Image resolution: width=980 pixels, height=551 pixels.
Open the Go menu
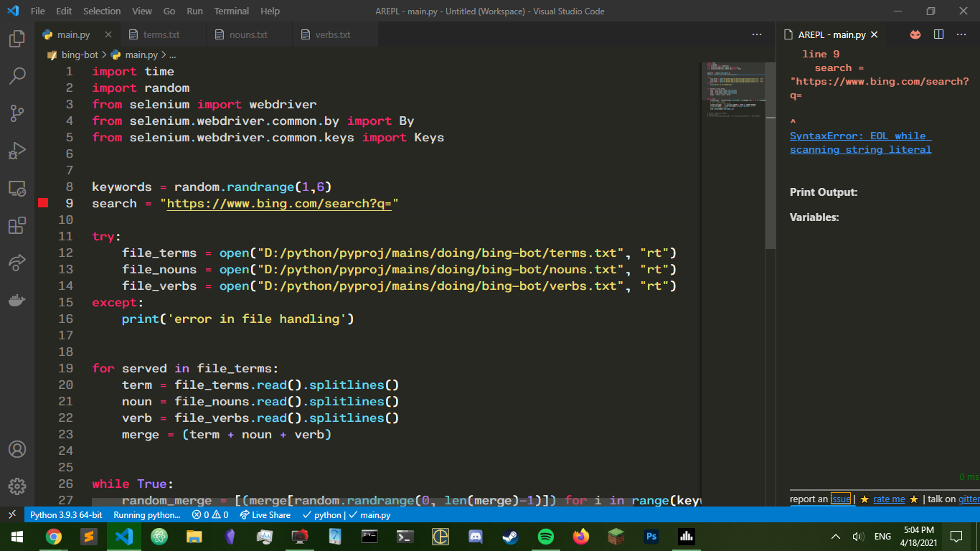pyautogui.click(x=169, y=11)
